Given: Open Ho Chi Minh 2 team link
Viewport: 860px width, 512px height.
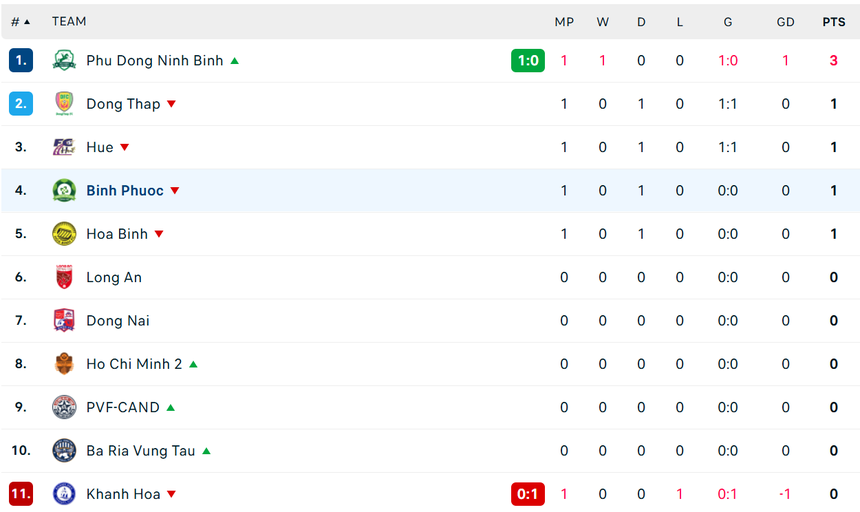Looking at the screenshot, I should (x=134, y=364).
